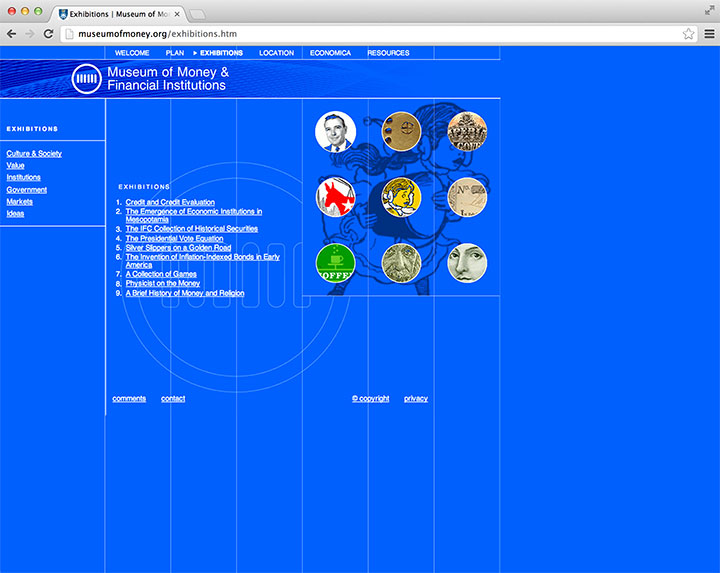Close the Exhibitions browser tab
Viewport: 720px width, 573px height.
[x=177, y=14]
